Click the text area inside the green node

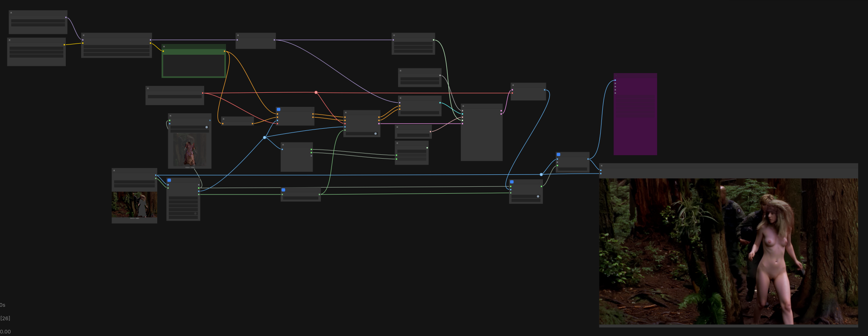tap(194, 65)
